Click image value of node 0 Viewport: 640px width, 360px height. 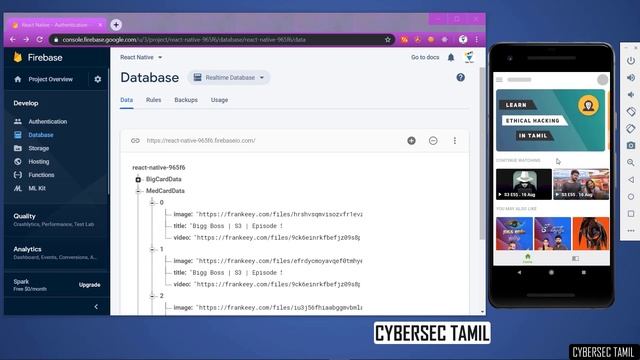279,214
